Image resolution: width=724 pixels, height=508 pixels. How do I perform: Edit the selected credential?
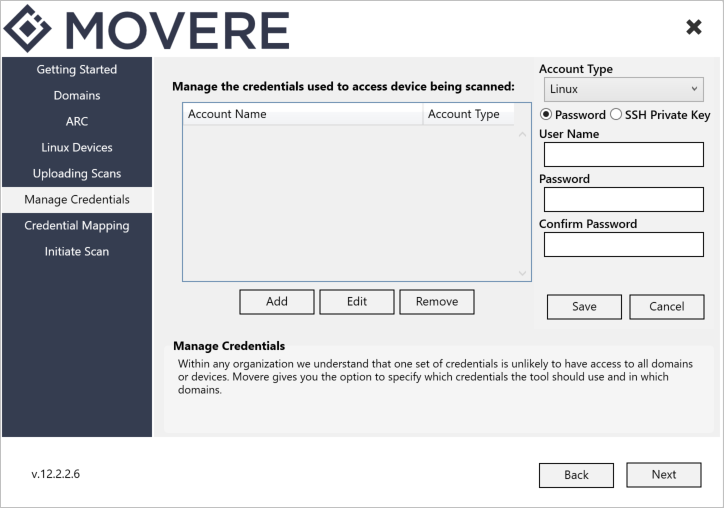(x=357, y=302)
